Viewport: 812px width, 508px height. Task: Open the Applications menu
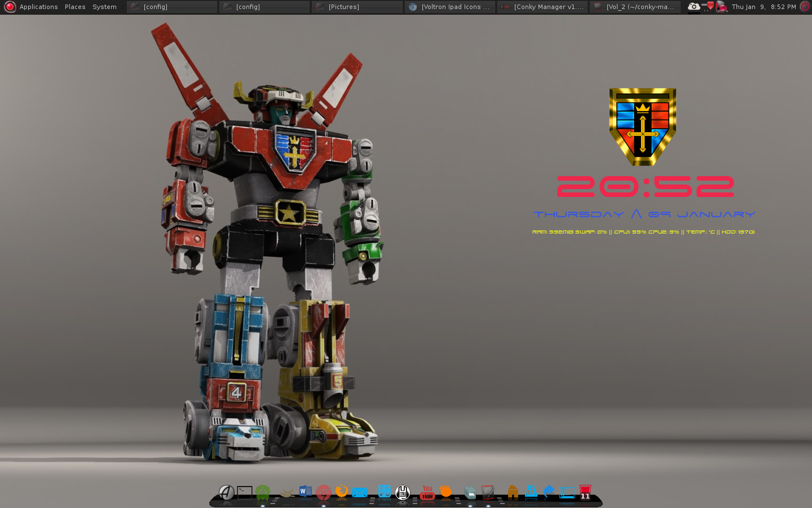[38, 7]
